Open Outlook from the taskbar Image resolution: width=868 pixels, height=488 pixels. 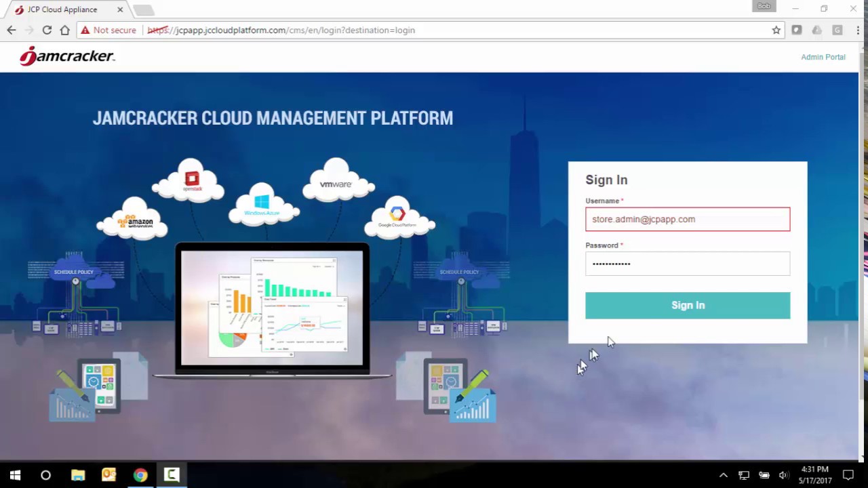coord(108,475)
